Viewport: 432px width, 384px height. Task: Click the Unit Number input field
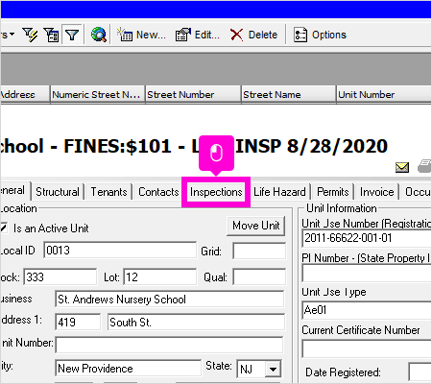(169, 345)
